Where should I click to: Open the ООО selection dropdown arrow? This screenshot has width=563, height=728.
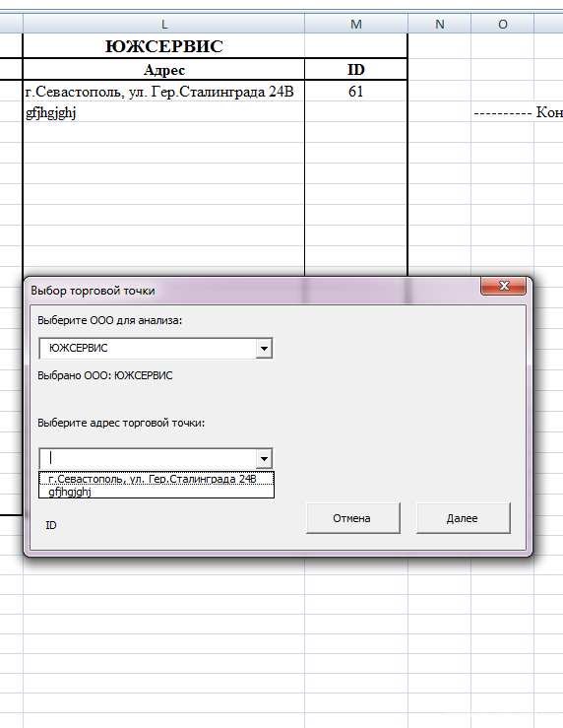click(264, 348)
